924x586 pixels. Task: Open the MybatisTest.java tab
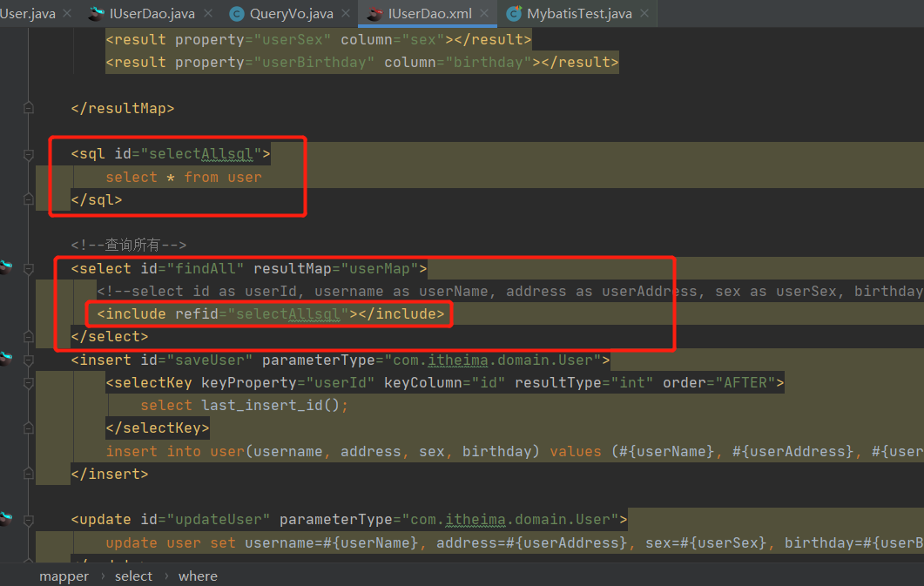click(x=579, y=14)
